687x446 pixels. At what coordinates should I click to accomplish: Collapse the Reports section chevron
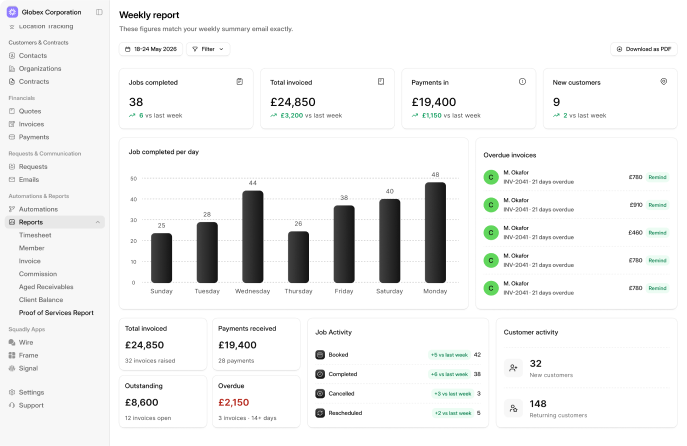pos(98,222)
